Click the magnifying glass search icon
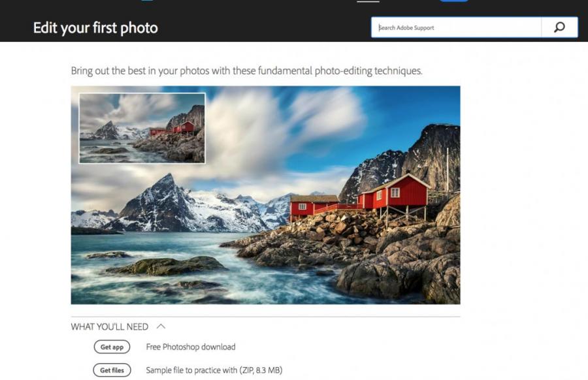 click(559, 27)
